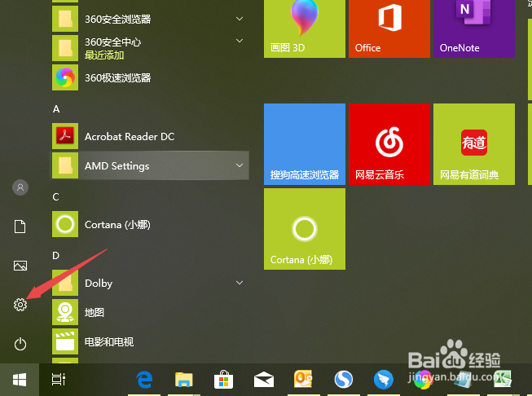
Task: Open the Settings gear in Start sidebar
Action: pyautogui.click(x=20, y=305)
